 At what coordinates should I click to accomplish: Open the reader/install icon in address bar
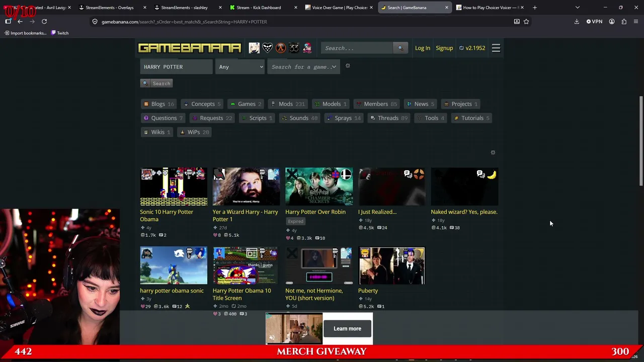pyautogui.click(x=517, y=22)
